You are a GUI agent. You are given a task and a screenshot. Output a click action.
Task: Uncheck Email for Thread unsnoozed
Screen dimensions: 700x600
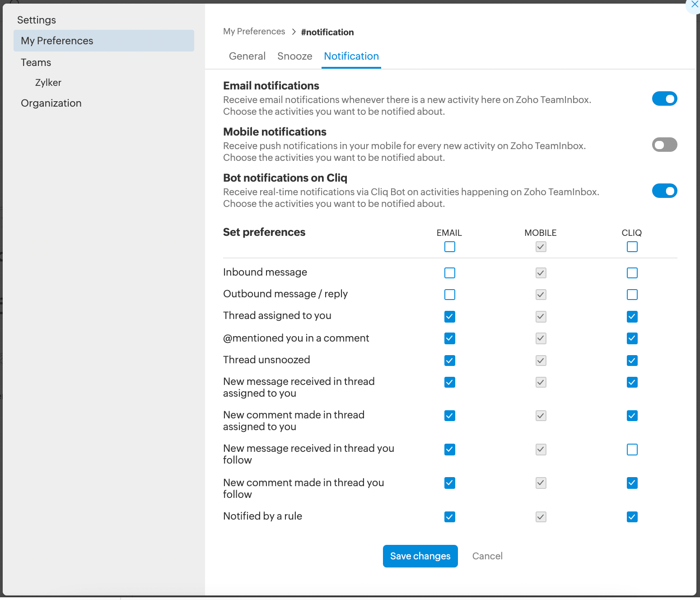coord(449,361)
